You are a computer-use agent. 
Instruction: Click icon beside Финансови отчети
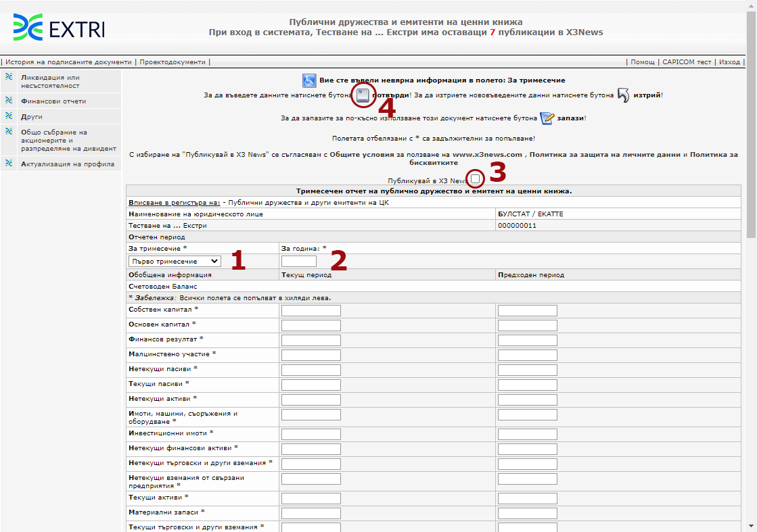point(9,100)
